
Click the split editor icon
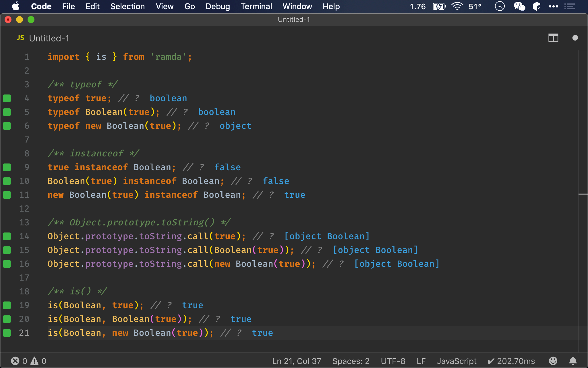pyautogui.click(x=553, y=38)
